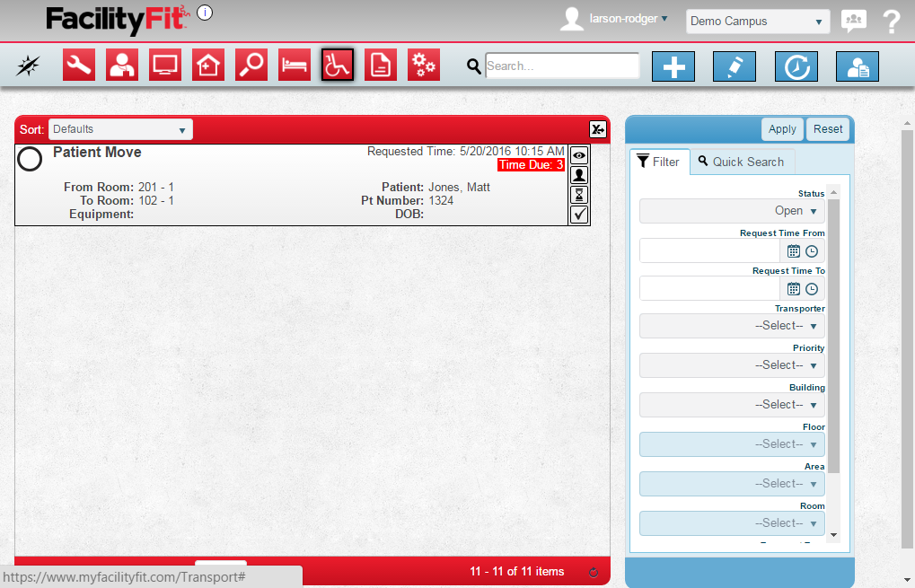Select the Filter tab
915x588 pixels.
click(659, 162)
